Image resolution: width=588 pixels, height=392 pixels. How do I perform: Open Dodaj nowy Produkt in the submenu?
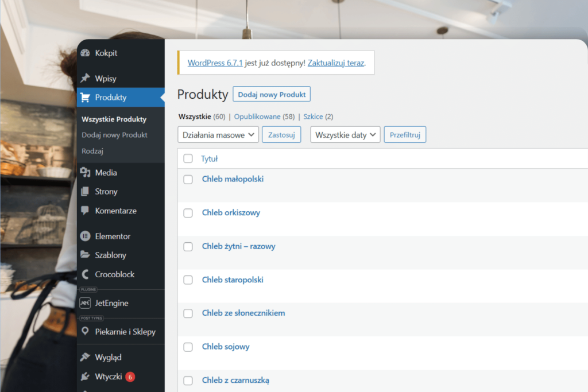tap(114, 135)
